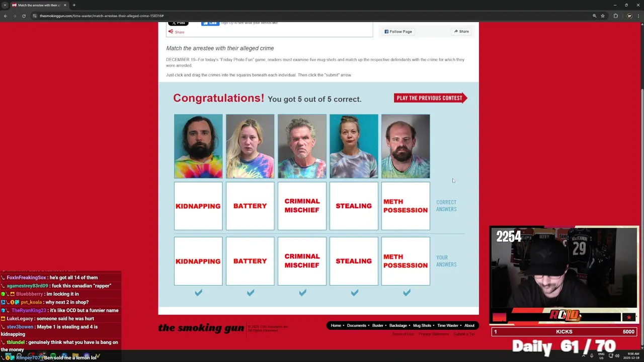
Task: Click the red Share link
Action: click(177, 32)
